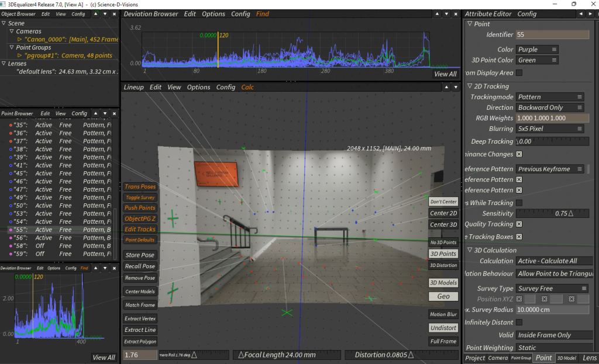Click the Object Browser panel up arrow

[95, 14]
